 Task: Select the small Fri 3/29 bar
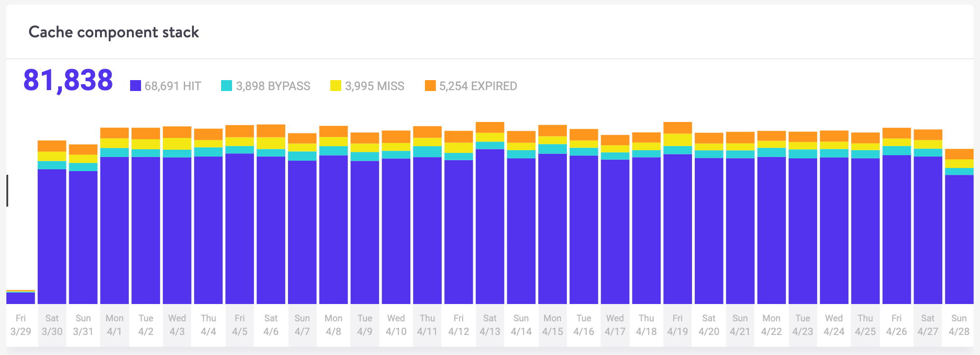click(x=20, y=298)
